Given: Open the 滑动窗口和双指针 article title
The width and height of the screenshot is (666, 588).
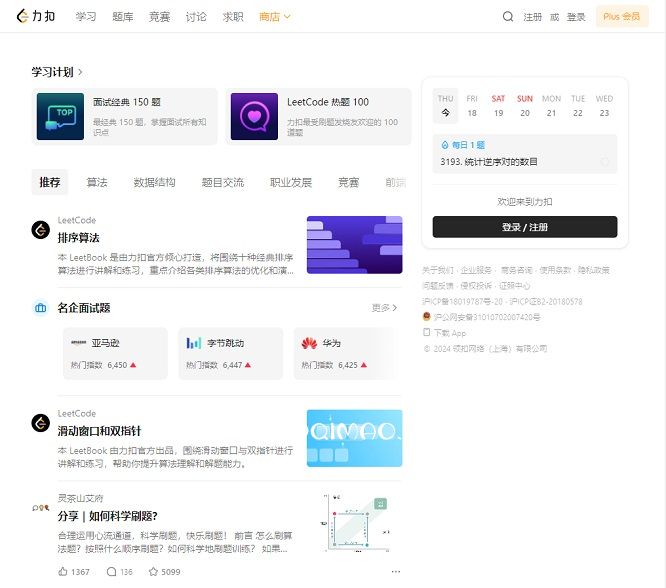Looking at the screenshot, I should pos(99,431).
